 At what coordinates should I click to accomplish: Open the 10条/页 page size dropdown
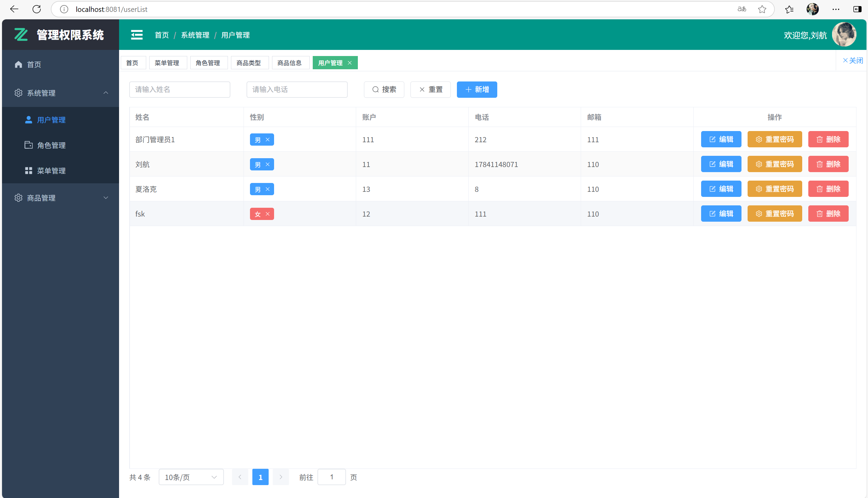tap(191, 477)
